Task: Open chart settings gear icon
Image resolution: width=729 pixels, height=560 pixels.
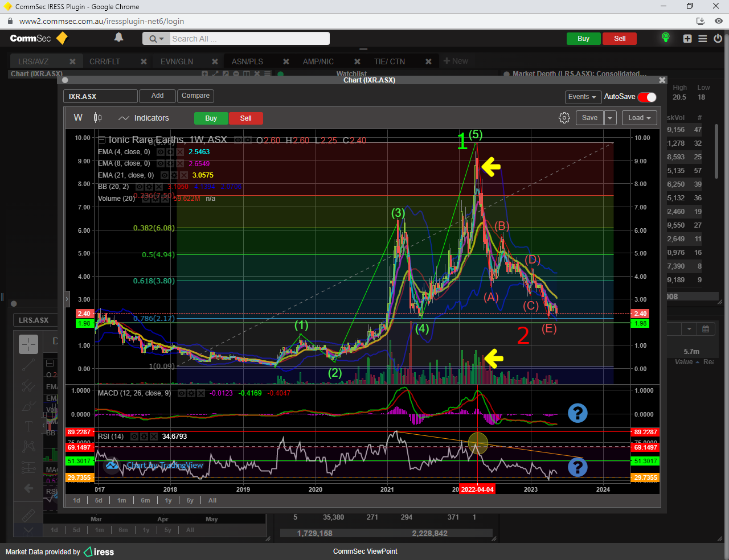Action: [x=564, y=118]
